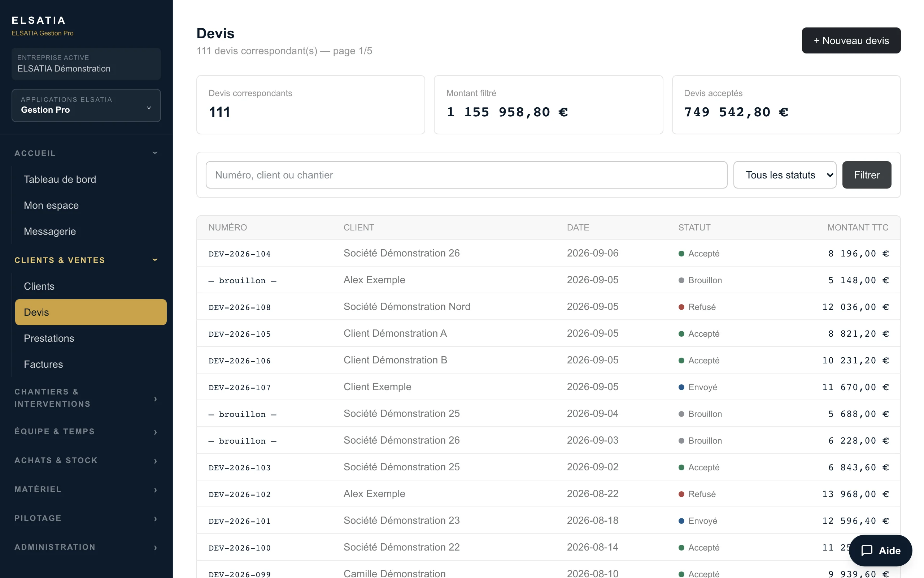Select Devis in the sidebar
Viewport: 924px width, 578px height.
pyautogui.click(x=91, y=312)
